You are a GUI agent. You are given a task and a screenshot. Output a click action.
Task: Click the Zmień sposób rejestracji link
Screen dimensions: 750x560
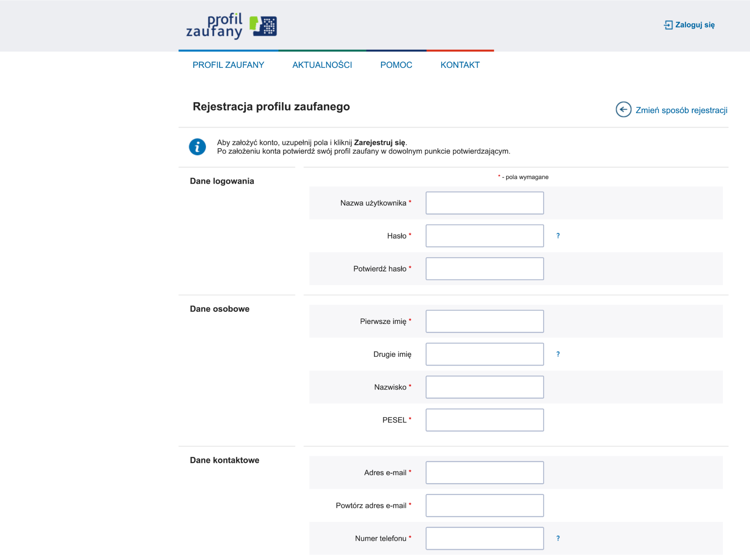click(x=681, y=110)
